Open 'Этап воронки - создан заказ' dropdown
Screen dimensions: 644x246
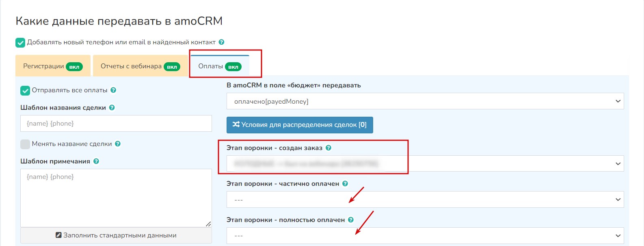click(425, 163)
